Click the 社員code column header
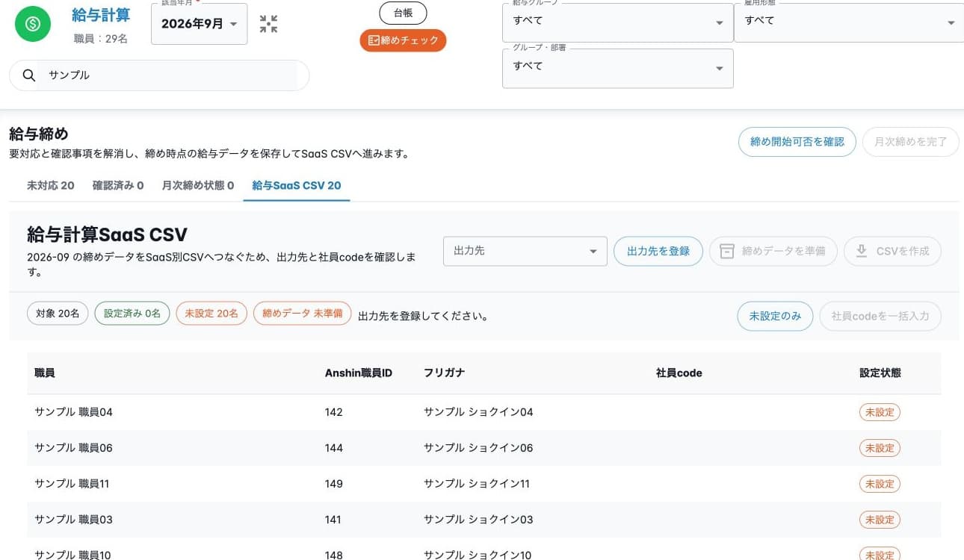Image resolution: width=964 pixels, height=560 pixels. coord(679,373)
